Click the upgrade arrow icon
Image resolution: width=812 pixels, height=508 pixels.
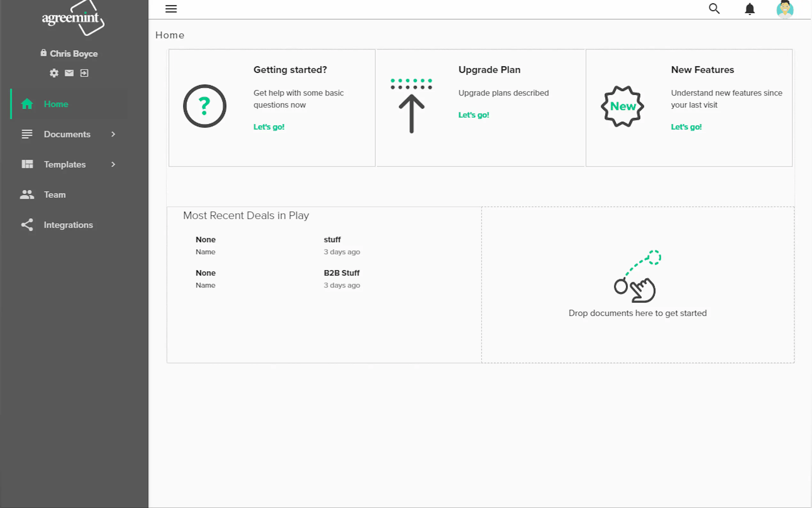(x=411, y=107)
